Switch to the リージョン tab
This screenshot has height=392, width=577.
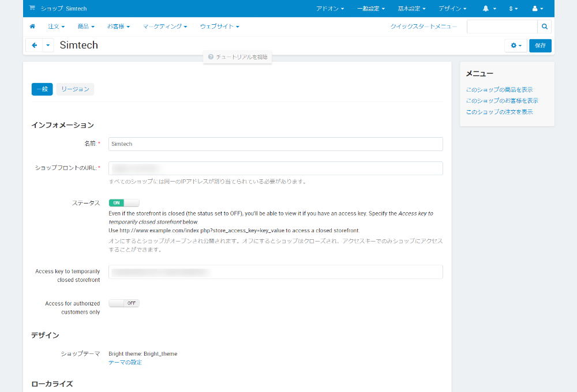[x=75, y=89]
